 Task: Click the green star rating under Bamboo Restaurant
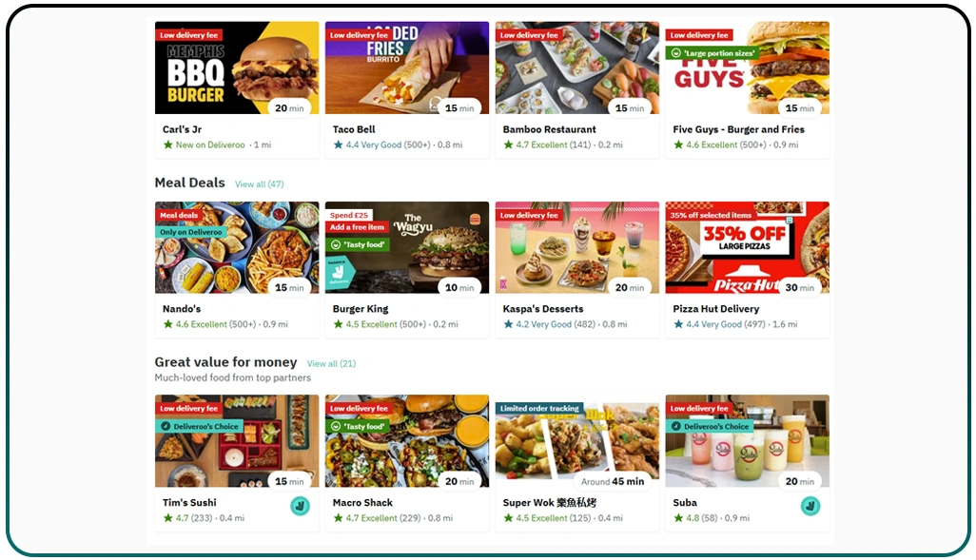[509, 145]
